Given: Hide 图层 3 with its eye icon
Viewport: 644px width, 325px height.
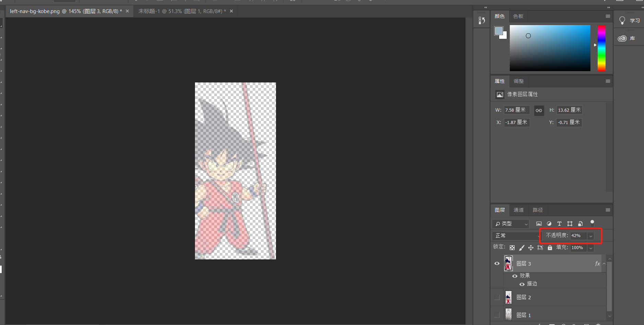Looking at the screenshot, I should [497, 264].
